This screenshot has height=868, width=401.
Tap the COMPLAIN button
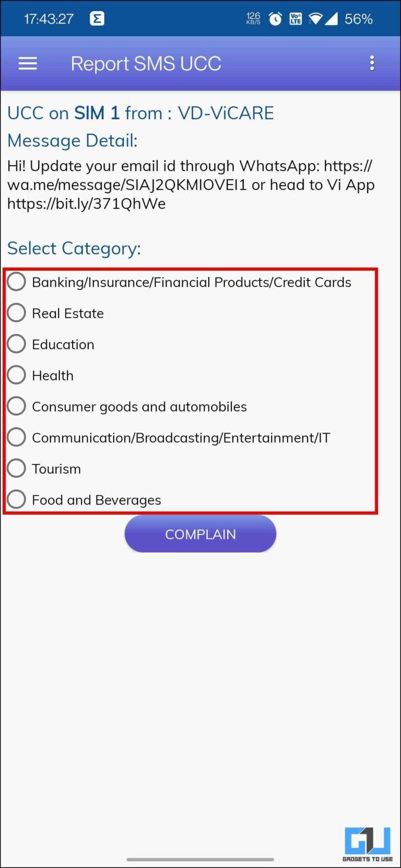pos(200,534)
